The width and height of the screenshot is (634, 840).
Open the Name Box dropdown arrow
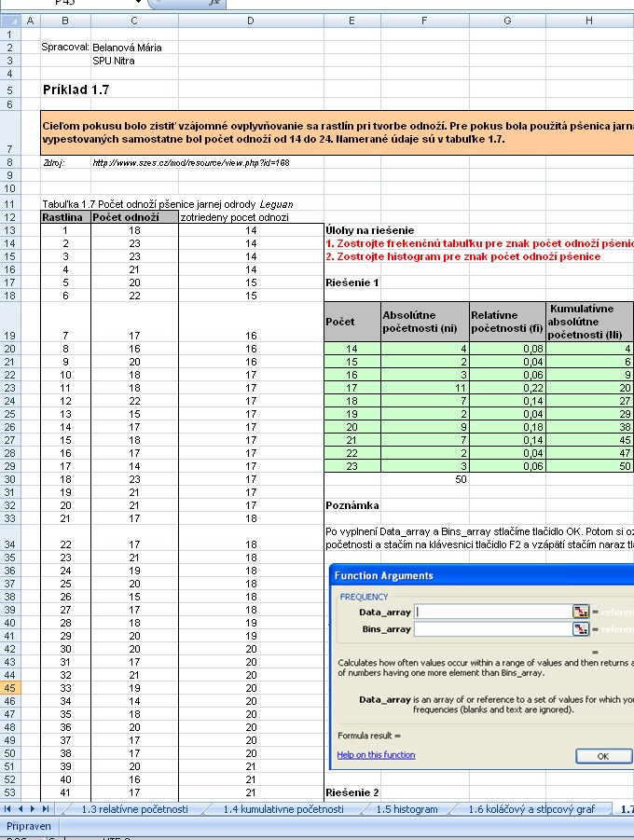139,4
